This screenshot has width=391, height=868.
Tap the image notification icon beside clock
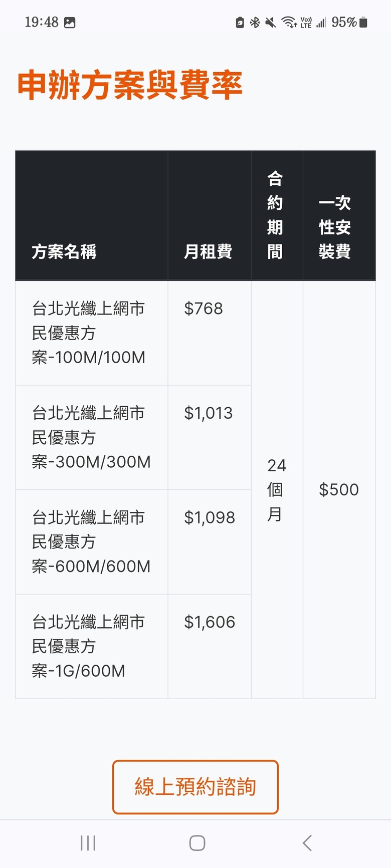[x=70, y=23]
